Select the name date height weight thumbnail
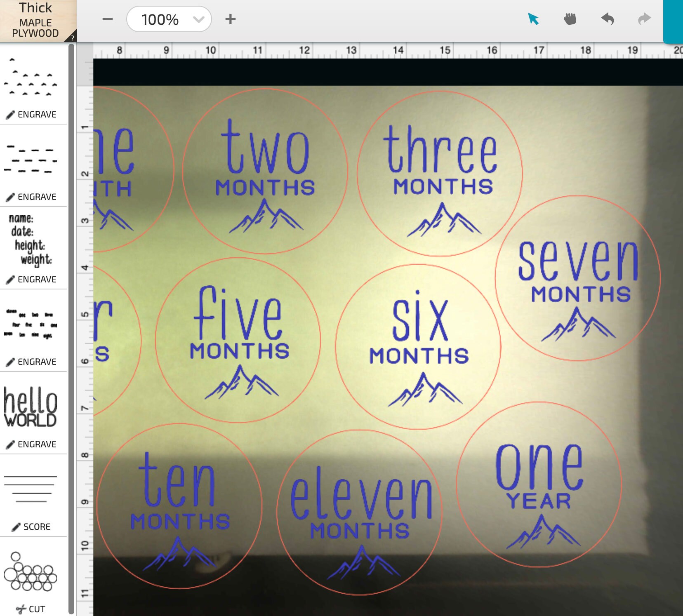Screen dimensions: 683x616 (31, 240)
